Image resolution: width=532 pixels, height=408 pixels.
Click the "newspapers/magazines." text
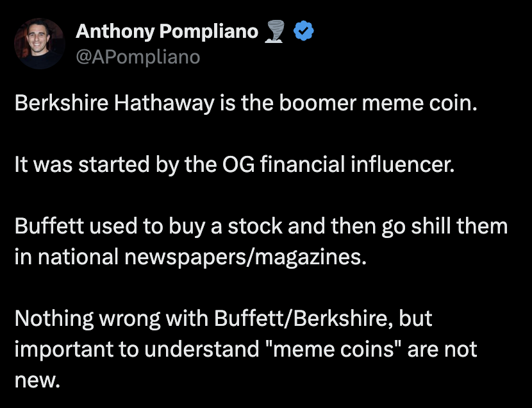pyautogui.click(x=245, y=257)
